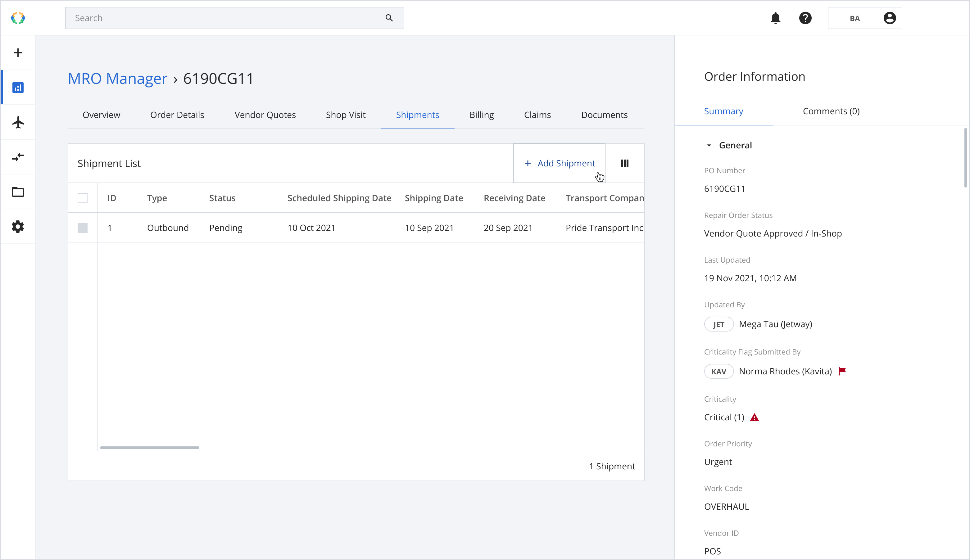Image resolution: width=970 pixels, height=560 pixels.
Task: Click the BA account button
Action: 865,18
